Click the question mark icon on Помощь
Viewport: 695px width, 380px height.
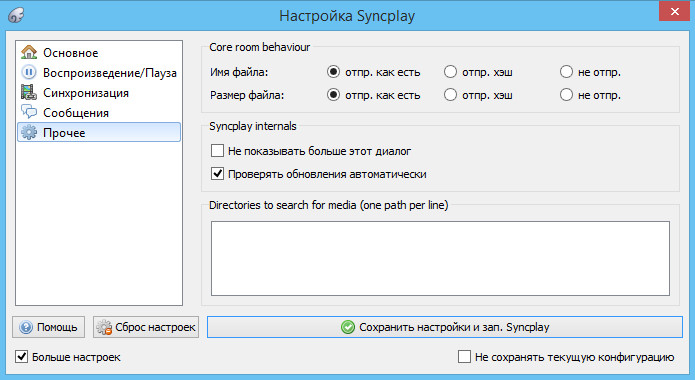click(26, 327)
